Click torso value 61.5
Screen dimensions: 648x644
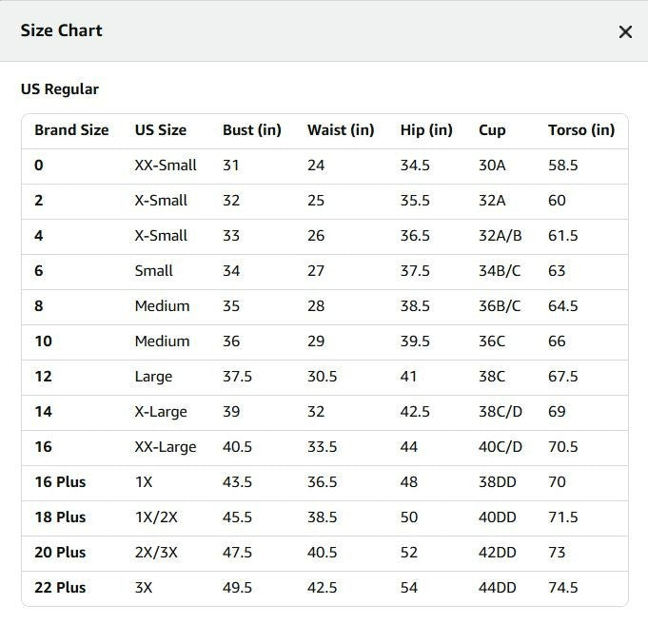click(x=563, y=236)
